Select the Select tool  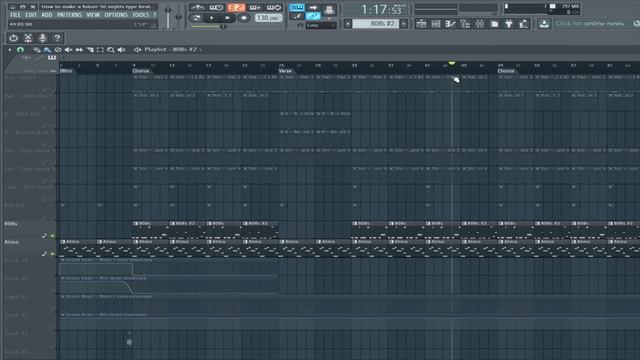point(100,50)
